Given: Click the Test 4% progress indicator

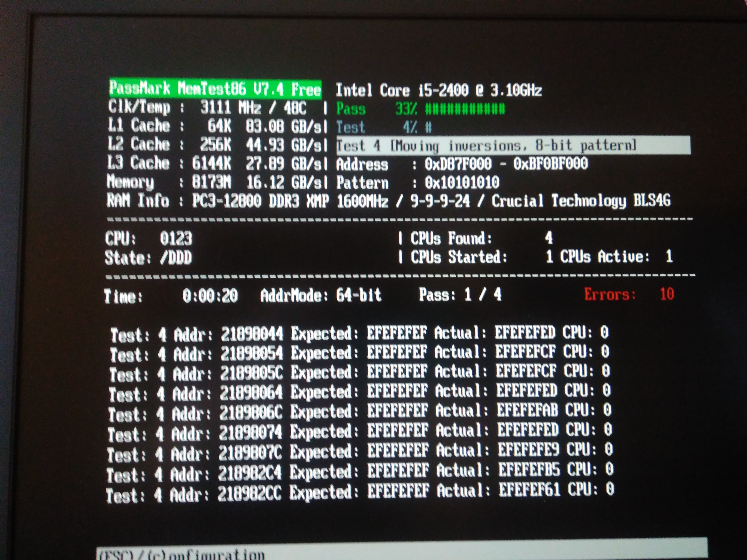Looking at the screenshot, I should pyautogui.click(x=384, y=128).
